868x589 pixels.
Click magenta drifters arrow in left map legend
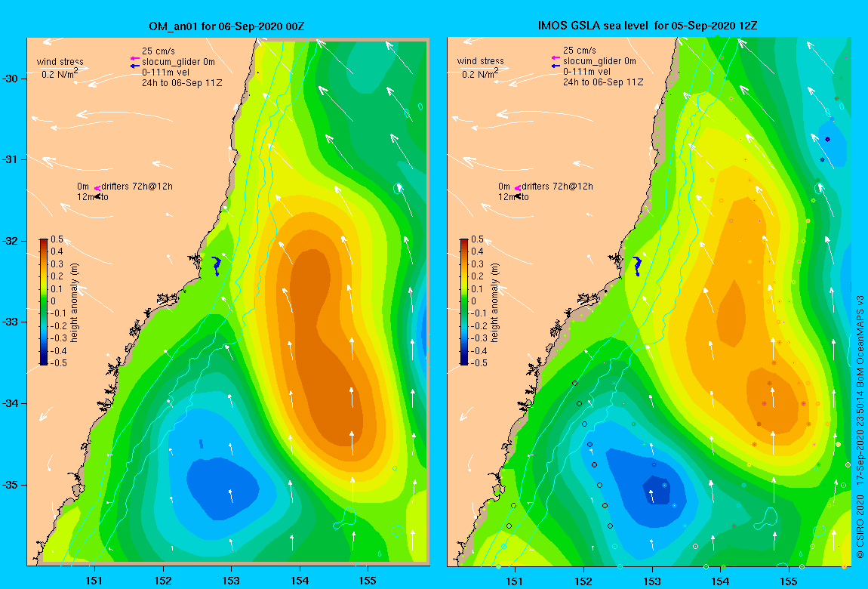pos(97,188)
